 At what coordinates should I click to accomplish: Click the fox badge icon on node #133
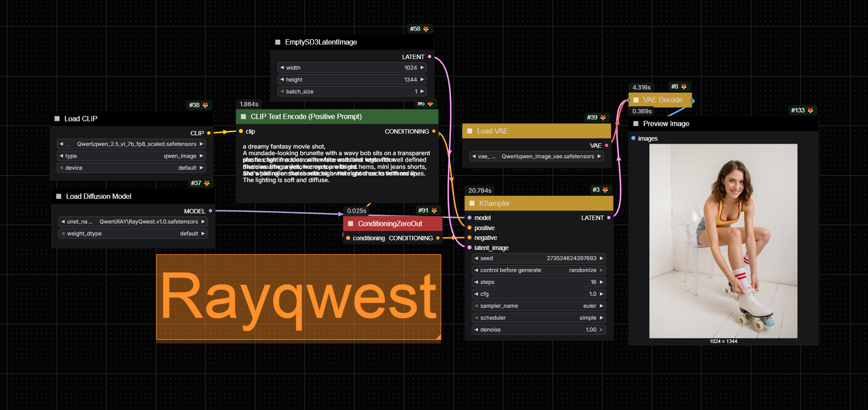(x=810, y=110)
